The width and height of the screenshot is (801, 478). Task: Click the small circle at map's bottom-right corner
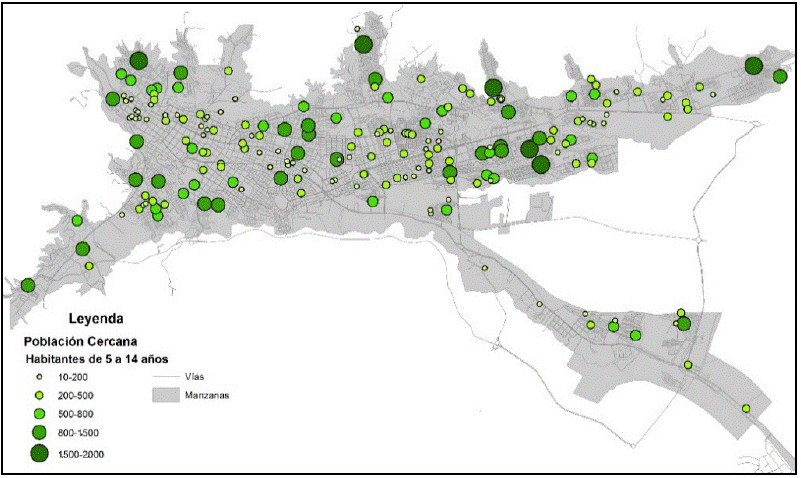[x=746, y=408]
